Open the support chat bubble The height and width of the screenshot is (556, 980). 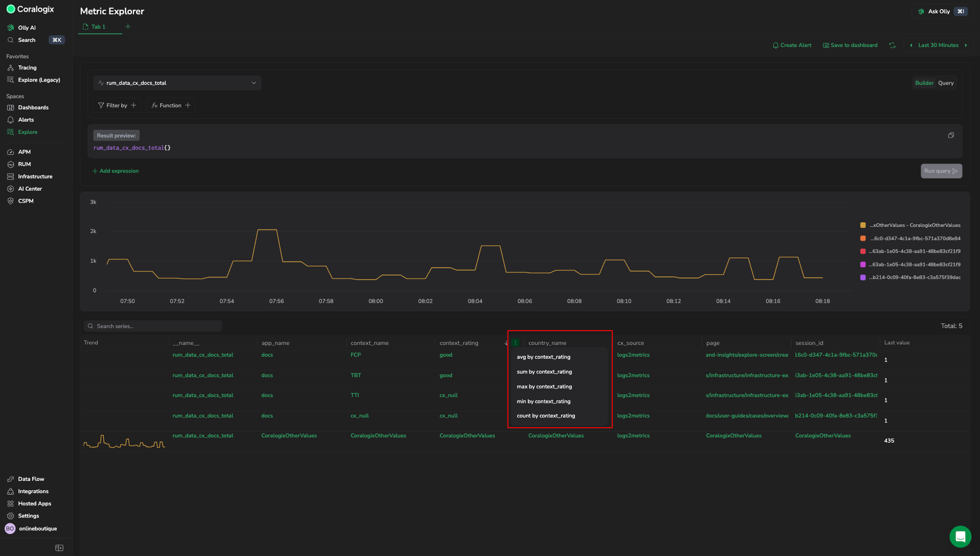click(x=960, y=537)
